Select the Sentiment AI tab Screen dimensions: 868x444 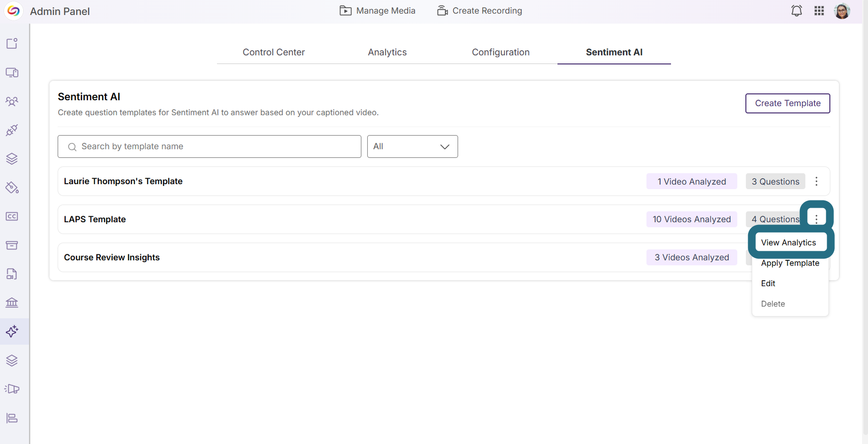pos(614,52)
